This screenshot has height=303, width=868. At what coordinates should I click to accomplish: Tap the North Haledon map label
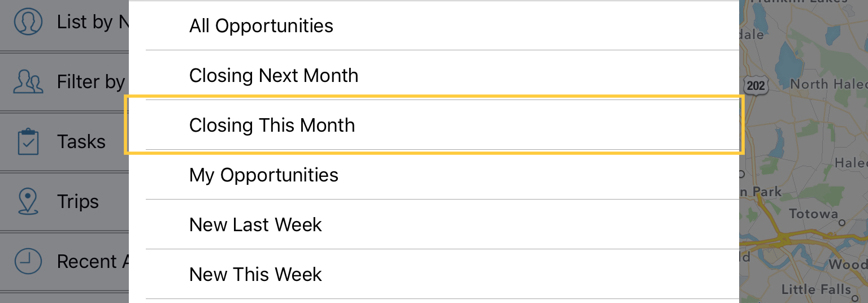(828, 84)
